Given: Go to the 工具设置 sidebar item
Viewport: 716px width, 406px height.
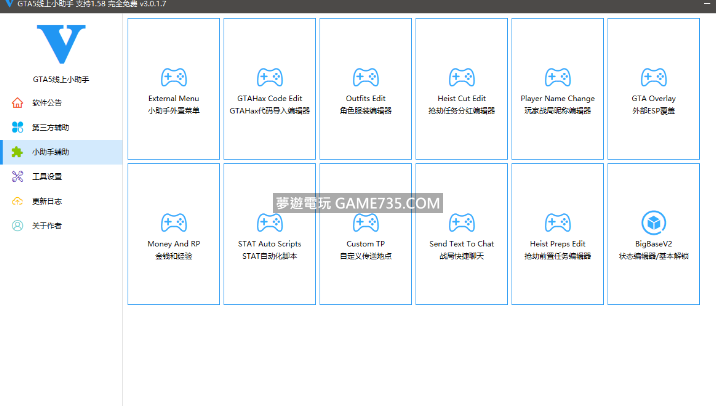Looking at the screenshot, I should click(61, 176).
